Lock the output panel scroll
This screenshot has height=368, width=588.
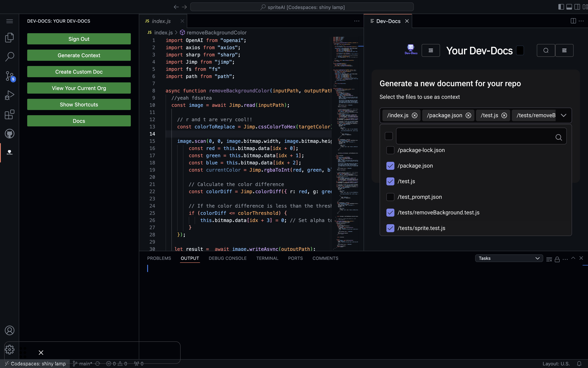coord(557,259)
